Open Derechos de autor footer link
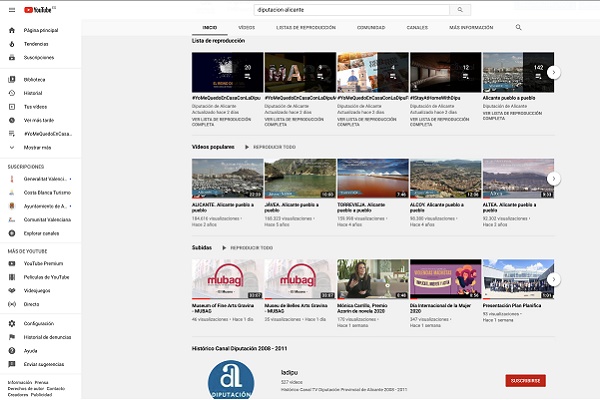Viewport: 600px width, 400px height. pos(26,389)
